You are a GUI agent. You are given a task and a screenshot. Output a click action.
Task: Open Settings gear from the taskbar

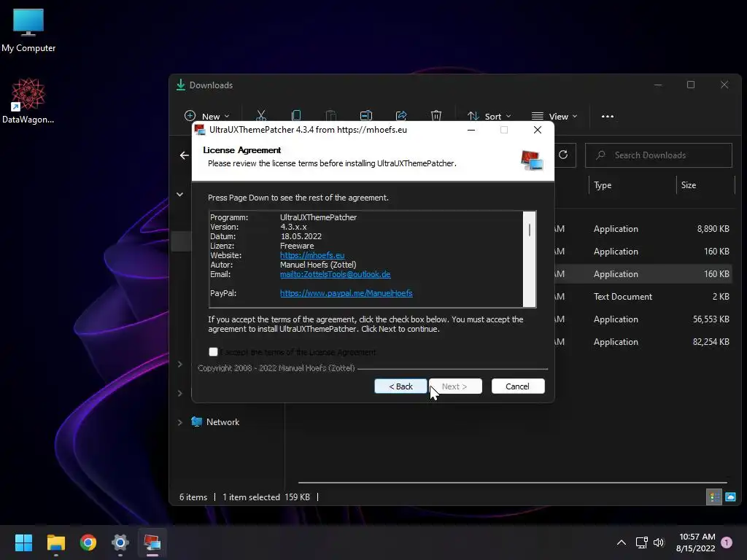[120, 542]
